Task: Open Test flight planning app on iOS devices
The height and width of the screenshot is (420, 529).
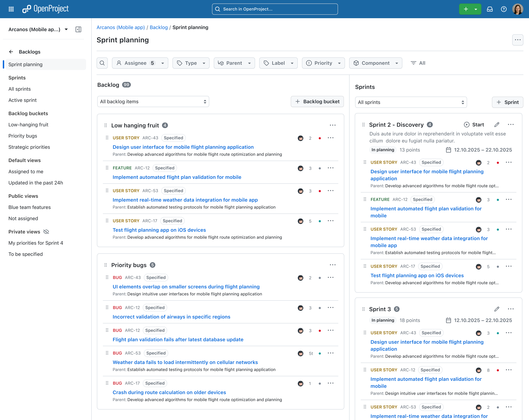Action: [159, 230]
